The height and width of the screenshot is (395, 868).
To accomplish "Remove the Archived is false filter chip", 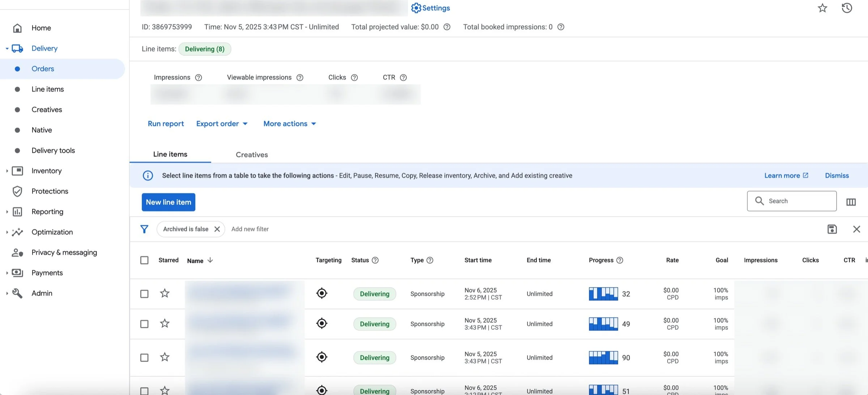I will tap(217, 229).
